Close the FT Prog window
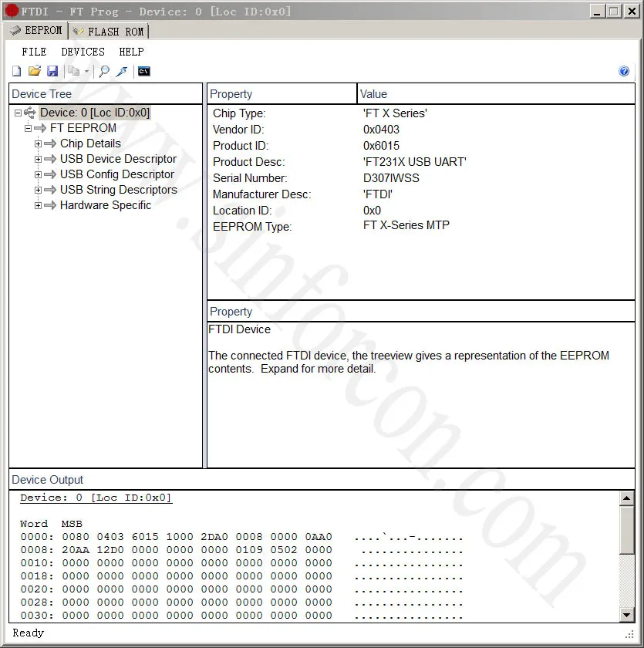This screenshot has width=644, height=648. [632, 11]
